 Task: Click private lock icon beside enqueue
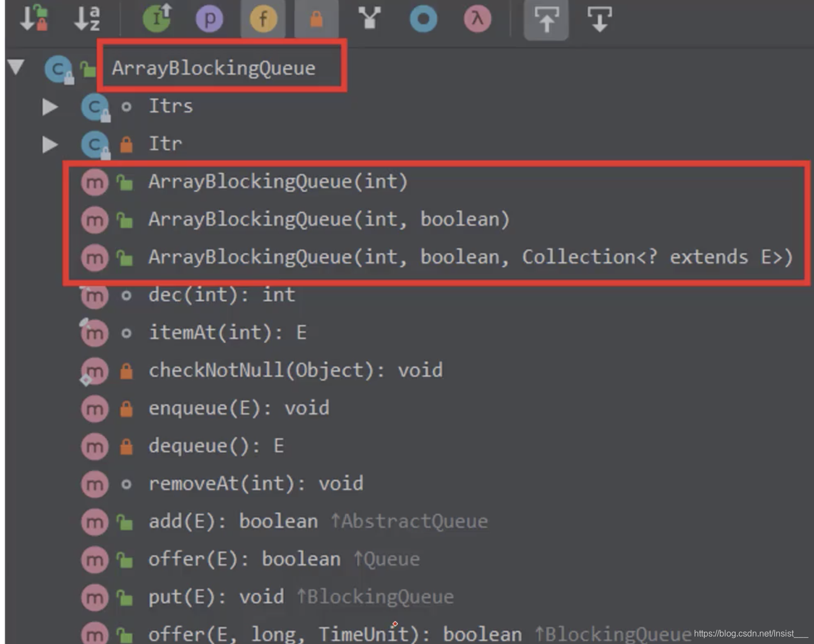[x=126, y=409]
